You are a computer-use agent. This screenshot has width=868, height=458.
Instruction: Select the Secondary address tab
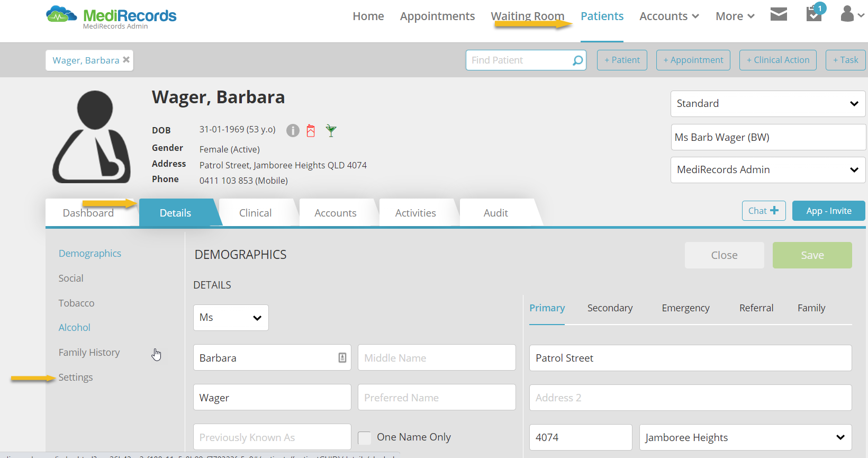[x=610, y=308]
